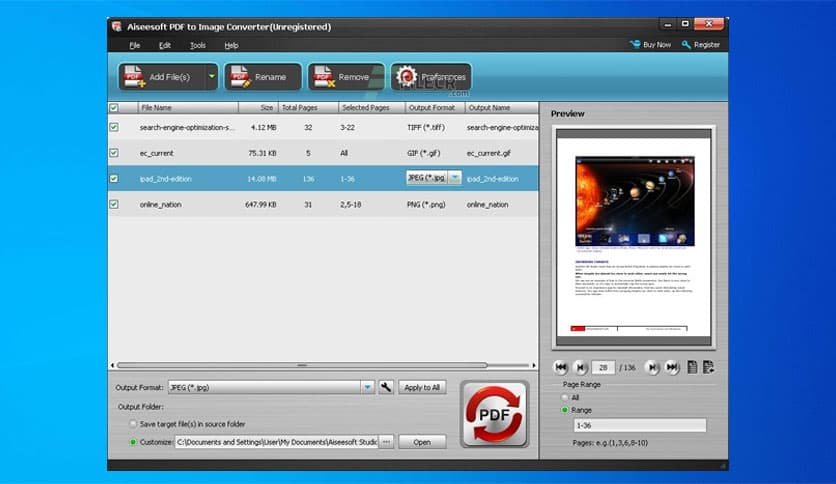Select the search-engine-optimization-s... file row

coord(323,127)
